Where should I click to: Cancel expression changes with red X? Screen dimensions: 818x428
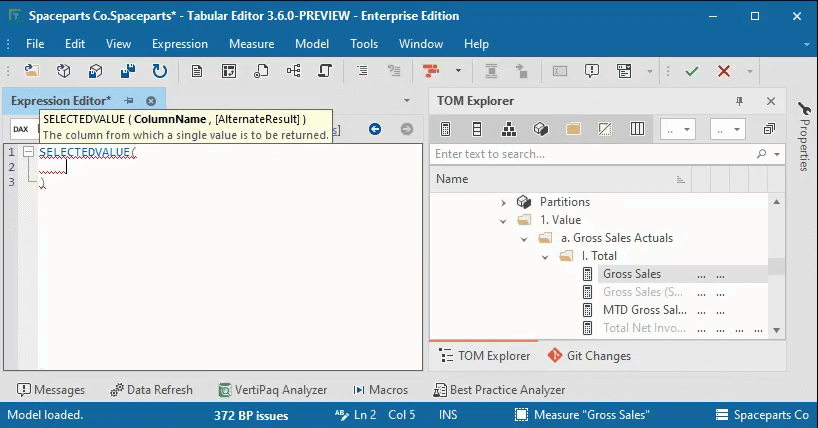(724, 71)
